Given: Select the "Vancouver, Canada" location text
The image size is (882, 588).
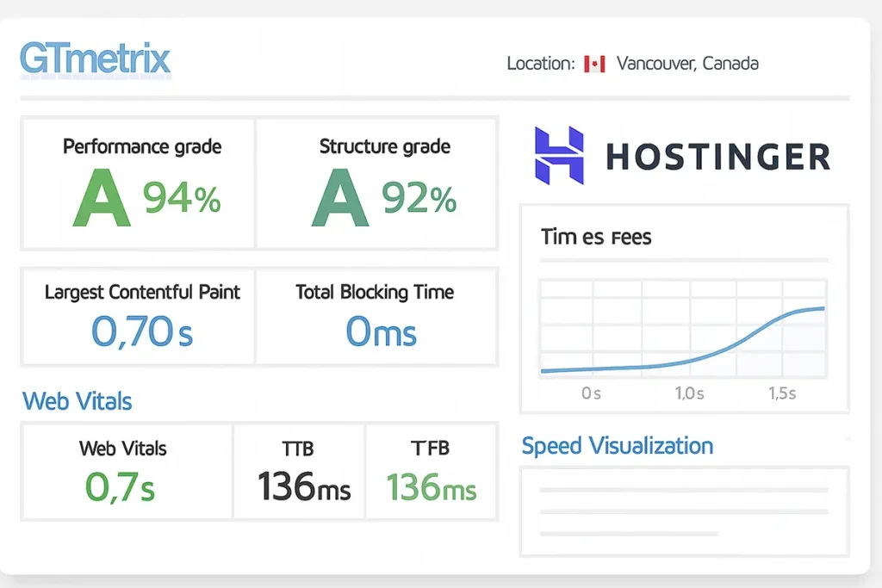Looking at the screenshot, I should [x=687, y=64].
